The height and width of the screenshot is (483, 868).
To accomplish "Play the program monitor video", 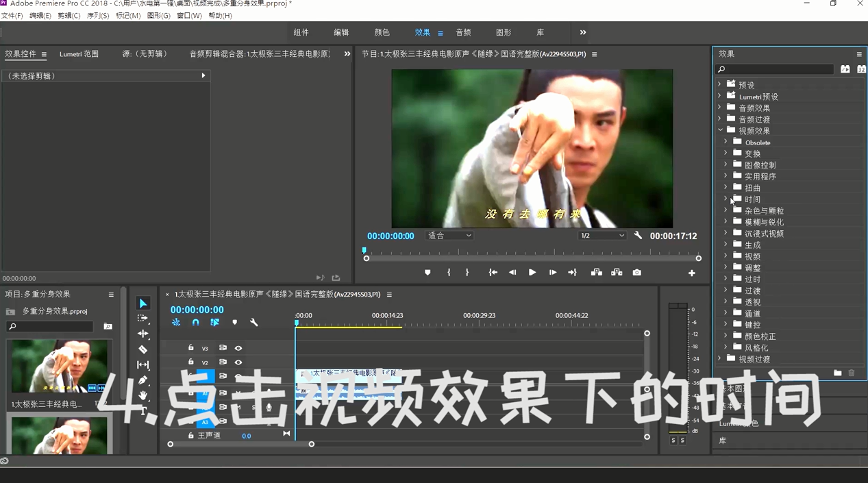I will [532, 273].
